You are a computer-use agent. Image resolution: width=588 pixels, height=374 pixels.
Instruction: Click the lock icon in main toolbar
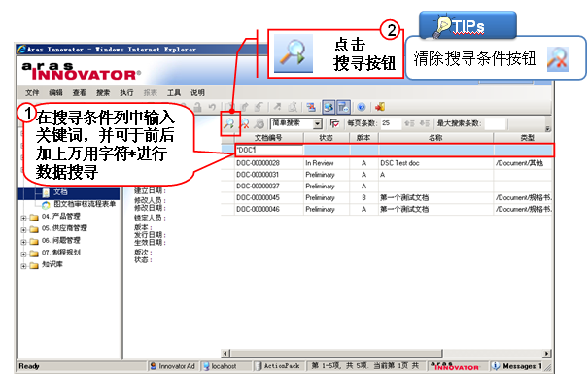pyautogui.click(x=198, y=107)
